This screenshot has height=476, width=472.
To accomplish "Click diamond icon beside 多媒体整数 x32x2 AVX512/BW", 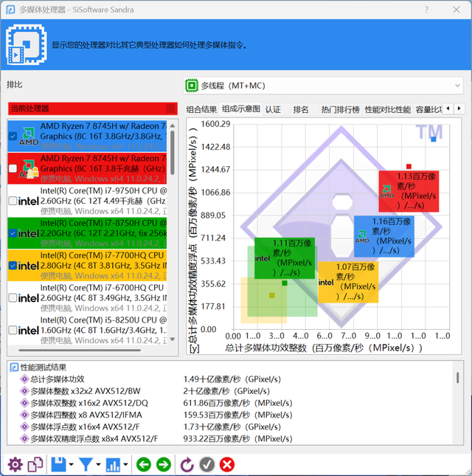I will click(x=24, y=391).
